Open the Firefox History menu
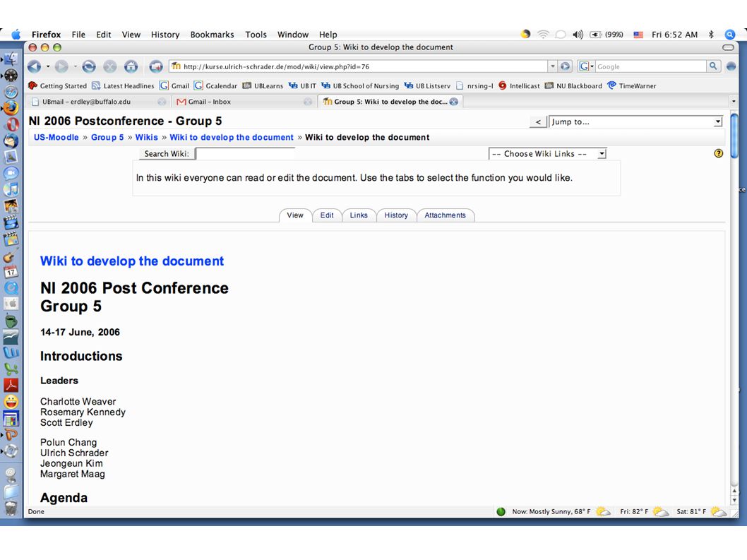This screenshot has height=560, width=747. click(165, 35)
